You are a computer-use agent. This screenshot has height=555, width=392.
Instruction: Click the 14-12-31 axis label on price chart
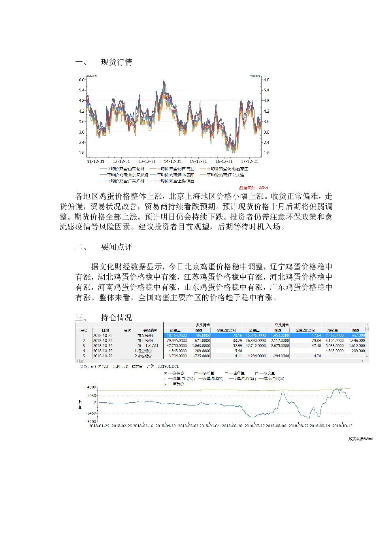172,161
